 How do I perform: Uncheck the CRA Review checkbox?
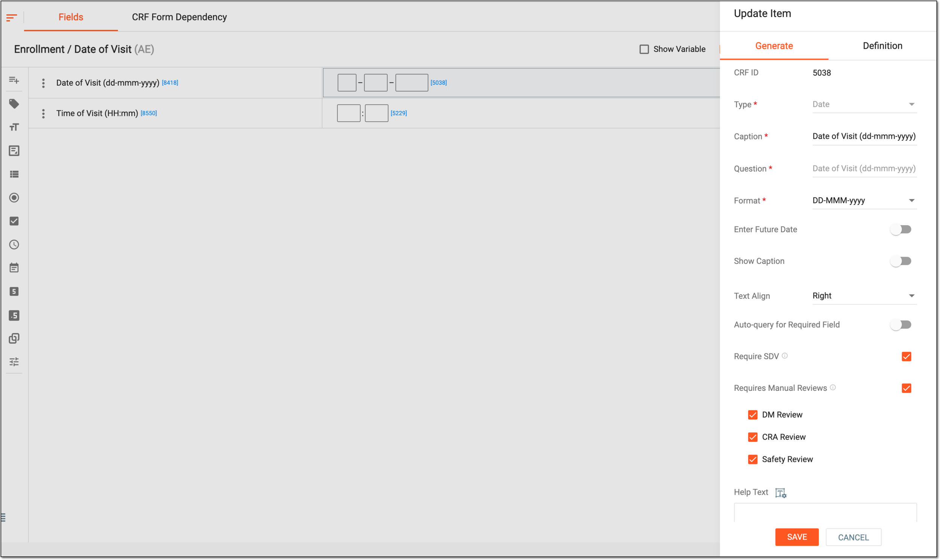[x=753, y=437]
